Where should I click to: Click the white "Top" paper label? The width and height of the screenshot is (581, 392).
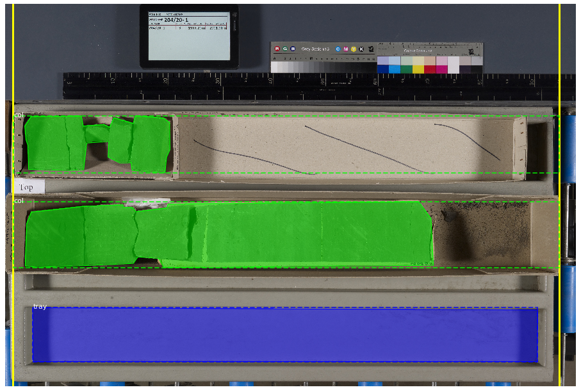[x=29, y=187]
